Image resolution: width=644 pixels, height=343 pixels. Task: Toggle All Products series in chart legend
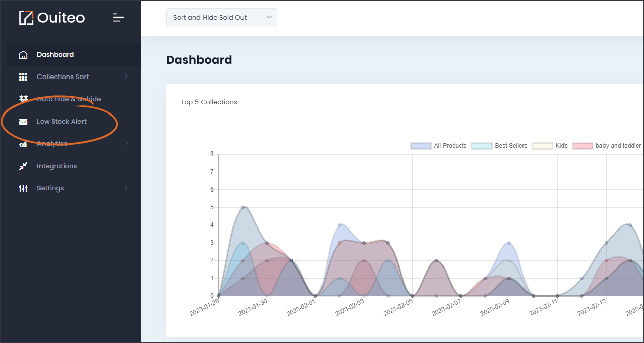pyautogui.click(x=438, y=146)
